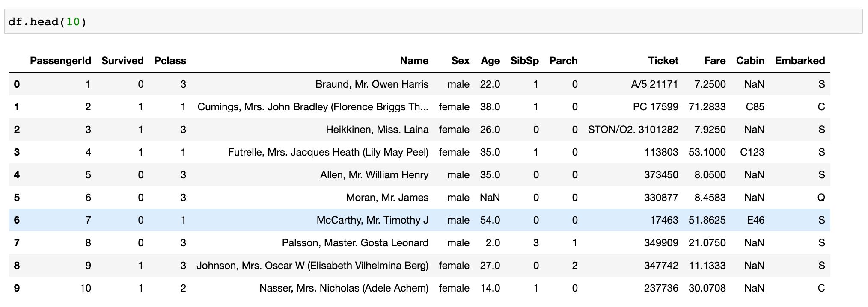The height and width of the screenshot is (307, 868).
Task: Click the Name column header
Action: [414, 61]
